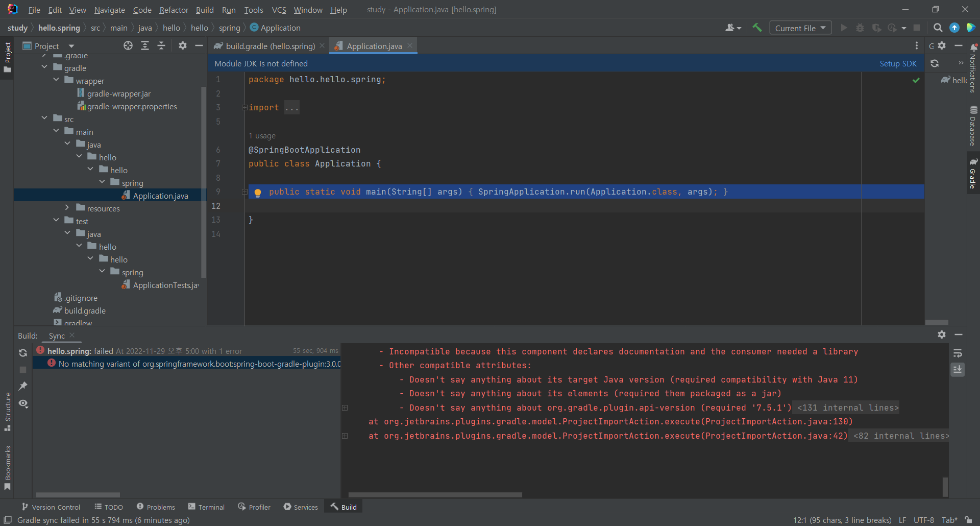Open the Services tool window
The height and width of the screenshot is (526, 980).
(x=301, y=507)
